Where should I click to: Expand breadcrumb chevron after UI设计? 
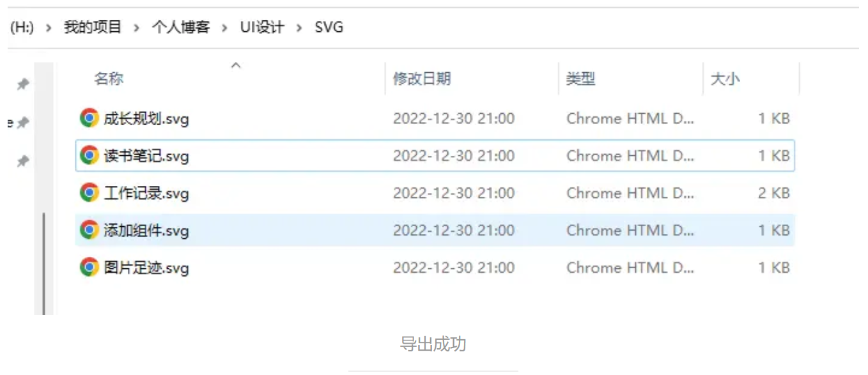pos(299,28)
